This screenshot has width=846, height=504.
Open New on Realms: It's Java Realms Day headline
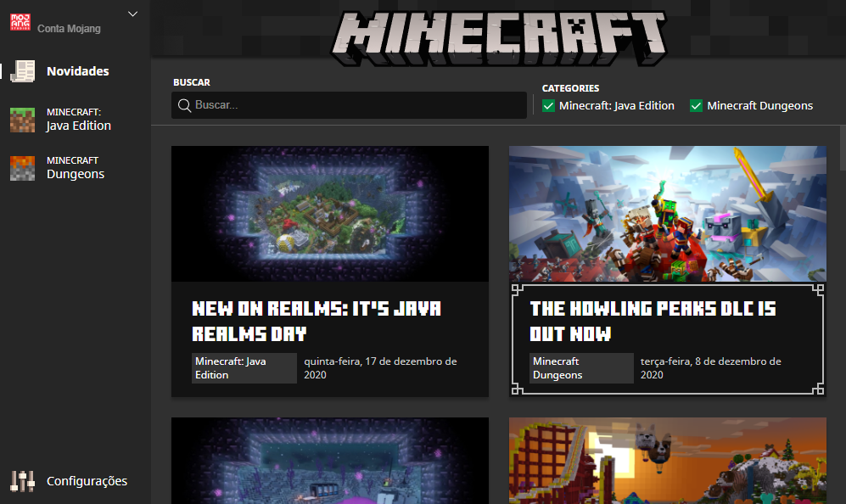tap(317, 321)
